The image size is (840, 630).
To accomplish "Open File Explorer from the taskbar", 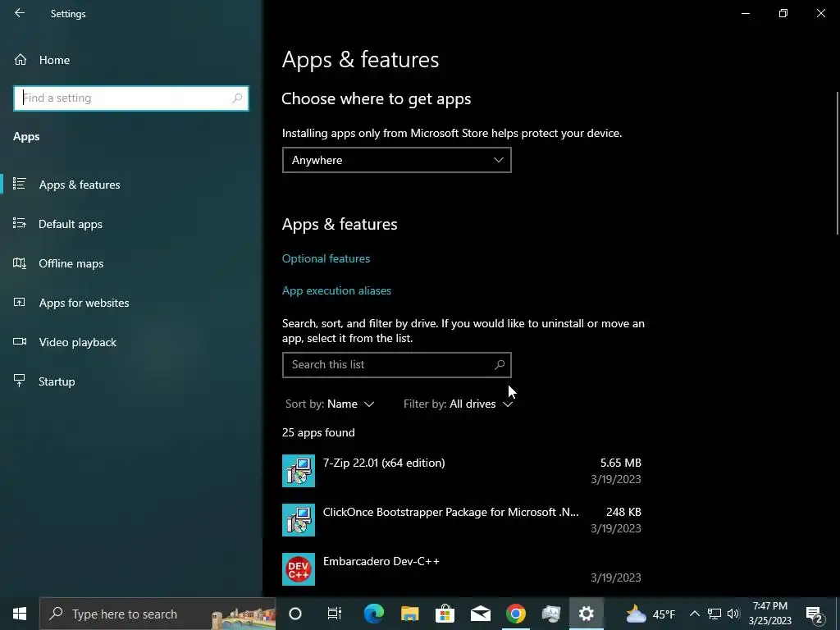I will coord(409,614).
